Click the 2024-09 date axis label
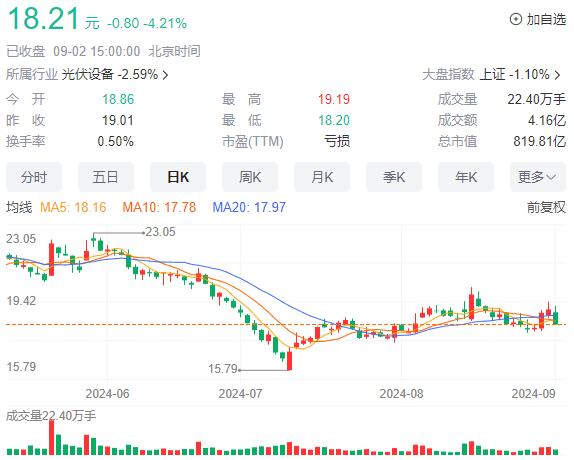Screen dimensions: 574x460 [533, 394]
